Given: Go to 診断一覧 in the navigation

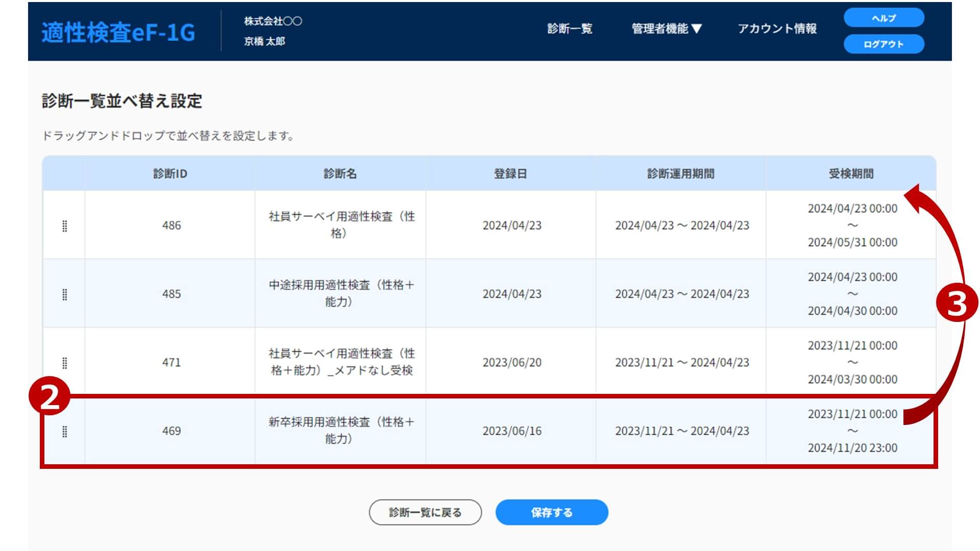Looking at the screenshot, I should click(570, 29).
